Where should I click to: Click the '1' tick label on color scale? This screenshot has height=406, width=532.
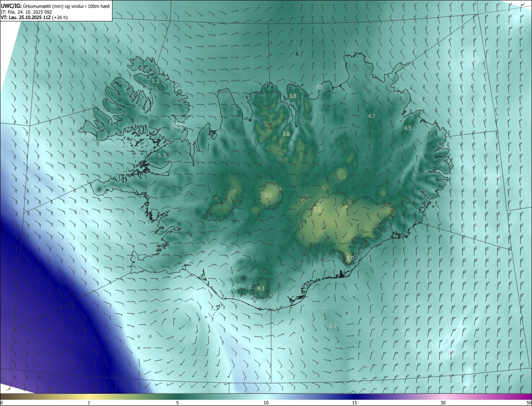pyautogui.click(x=89, y=403)
